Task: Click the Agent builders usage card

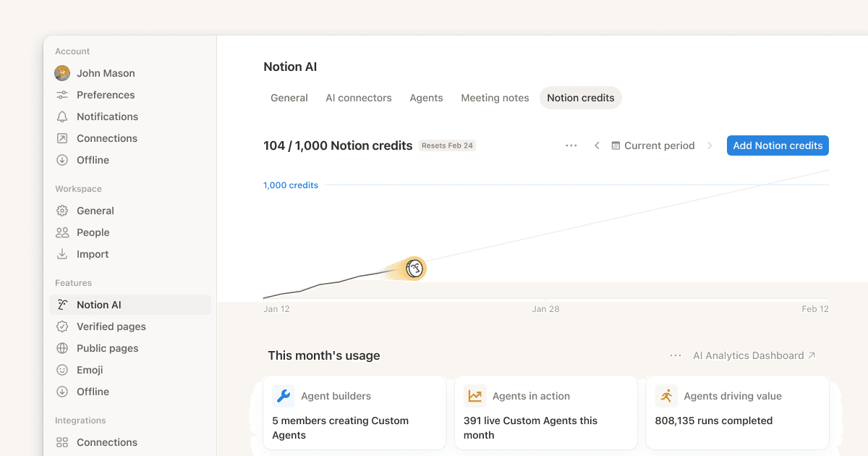Action: pos(354,413)
